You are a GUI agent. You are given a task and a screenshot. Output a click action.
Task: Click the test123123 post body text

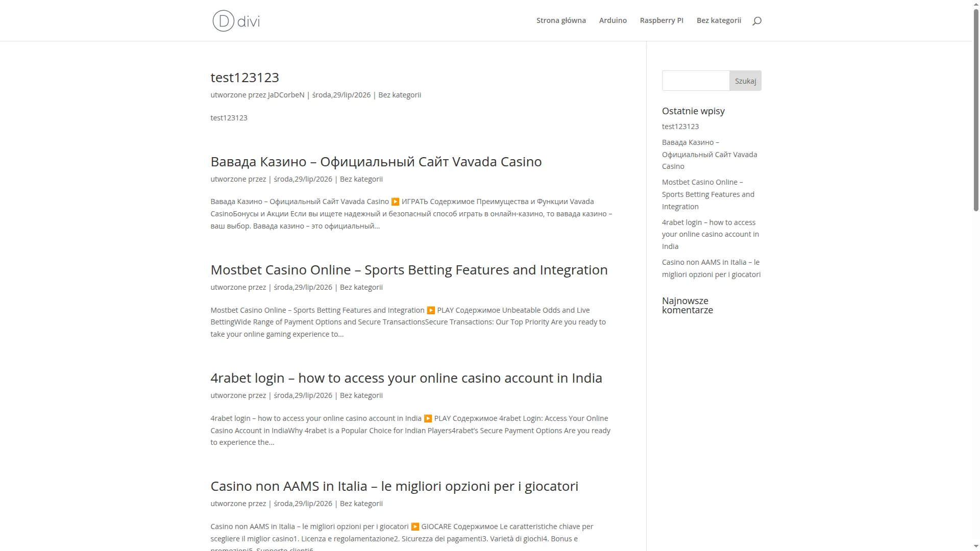click(x=229, y=118)
